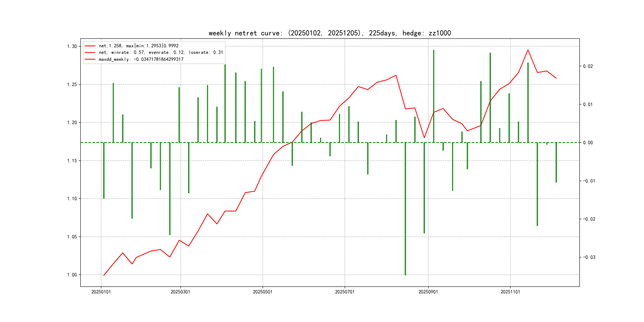Image resolution: width=644 pixels, height=322 pixels.
Task: Click legend text showing winrate 0.57
Action: pos(160,52)
